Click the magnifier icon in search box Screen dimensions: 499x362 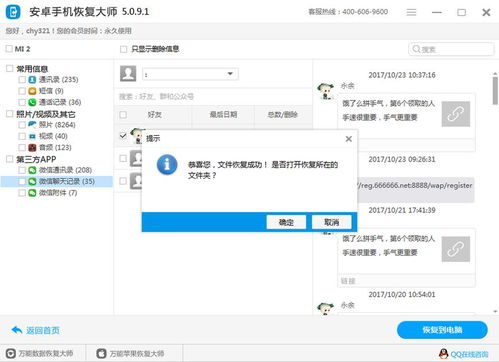tap(416, 49)
